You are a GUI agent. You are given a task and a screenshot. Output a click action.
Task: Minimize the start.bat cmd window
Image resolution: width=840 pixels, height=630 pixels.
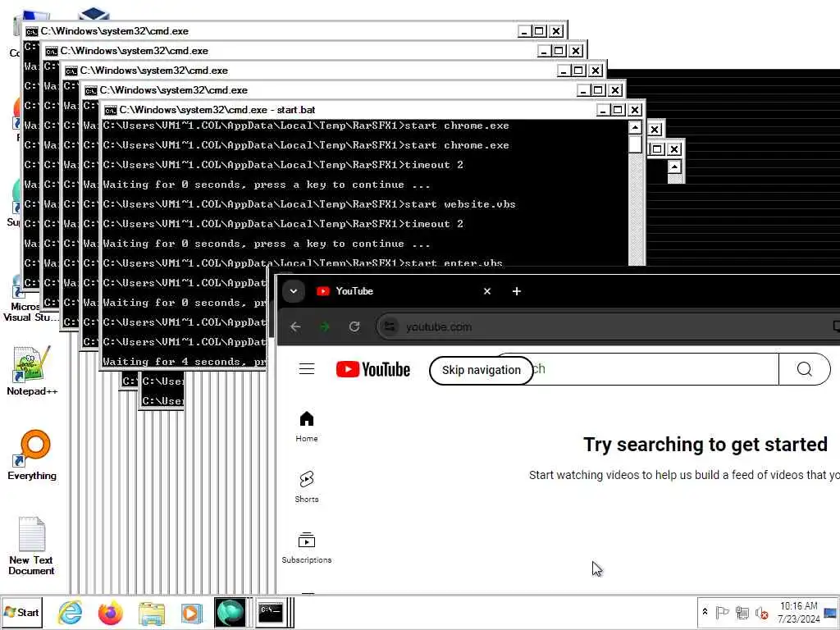603,110
